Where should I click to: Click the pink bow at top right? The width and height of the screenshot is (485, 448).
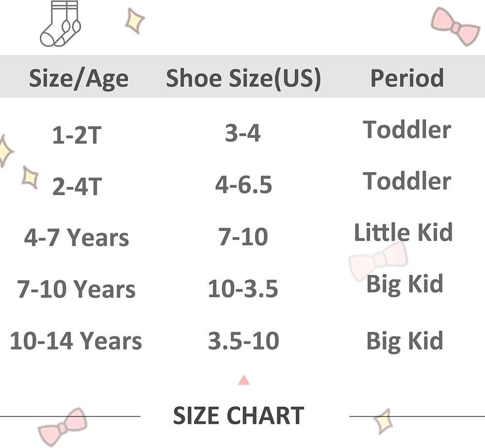455,27
